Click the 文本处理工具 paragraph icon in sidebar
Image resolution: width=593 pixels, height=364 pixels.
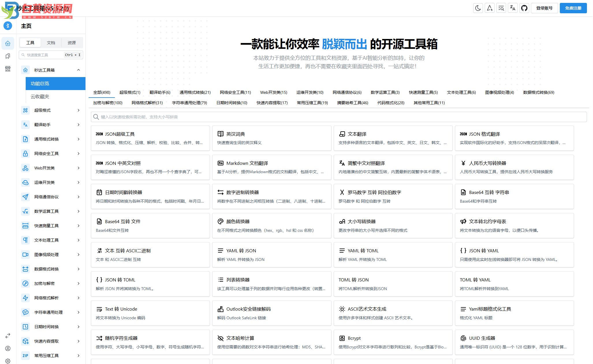click(x=25, y=240)
